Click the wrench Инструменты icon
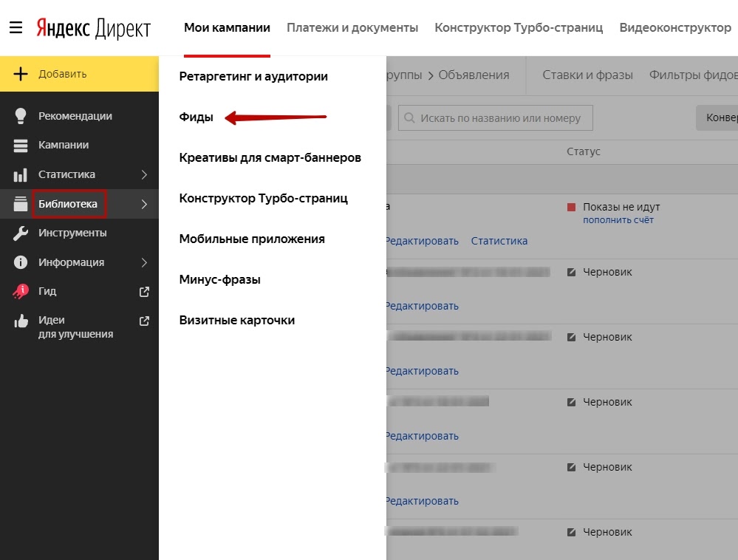This screenshot has width=738, height=560. point(20,233)
